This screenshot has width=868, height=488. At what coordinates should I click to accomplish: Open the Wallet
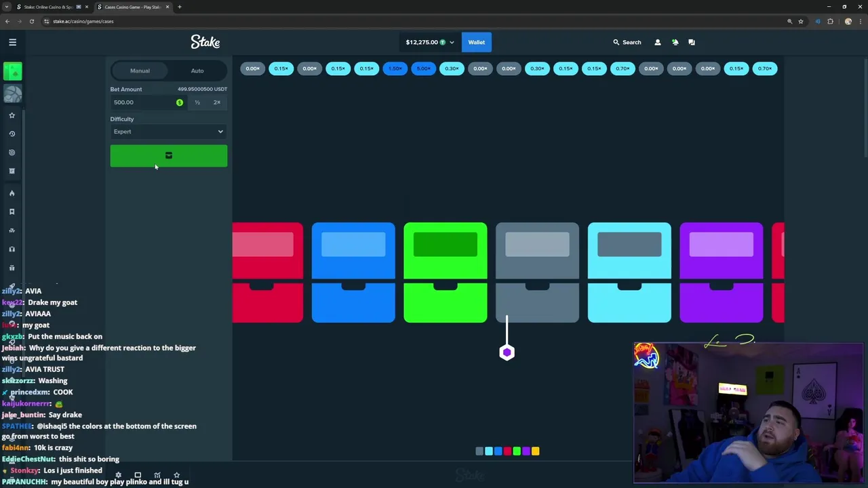pos(476,42)
